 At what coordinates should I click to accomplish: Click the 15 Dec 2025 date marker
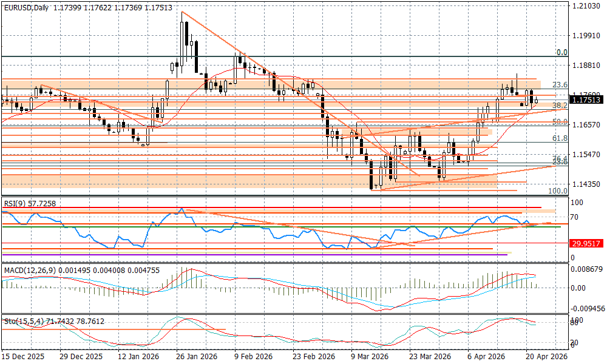pos(23,357)
